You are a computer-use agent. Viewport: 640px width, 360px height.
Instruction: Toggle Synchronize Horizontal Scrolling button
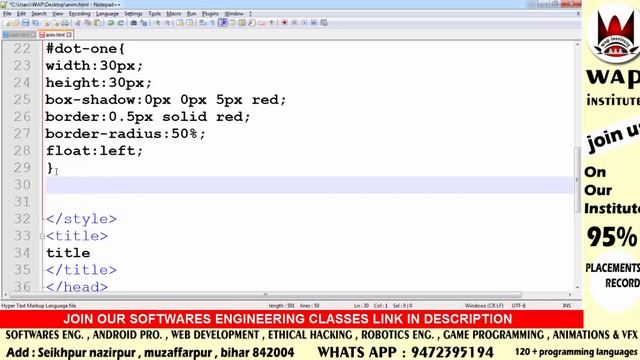pos(189,23)
